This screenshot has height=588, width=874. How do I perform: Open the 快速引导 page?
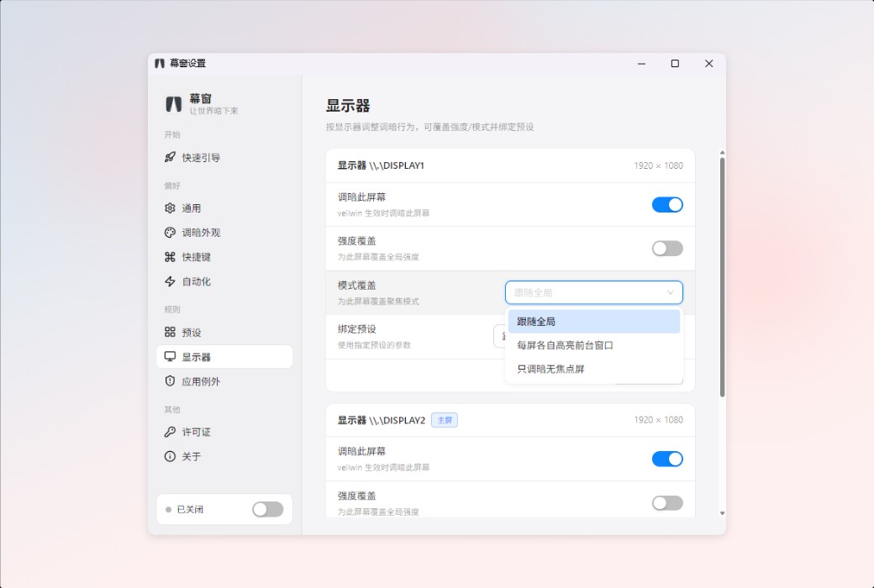[x=224, y=157]
